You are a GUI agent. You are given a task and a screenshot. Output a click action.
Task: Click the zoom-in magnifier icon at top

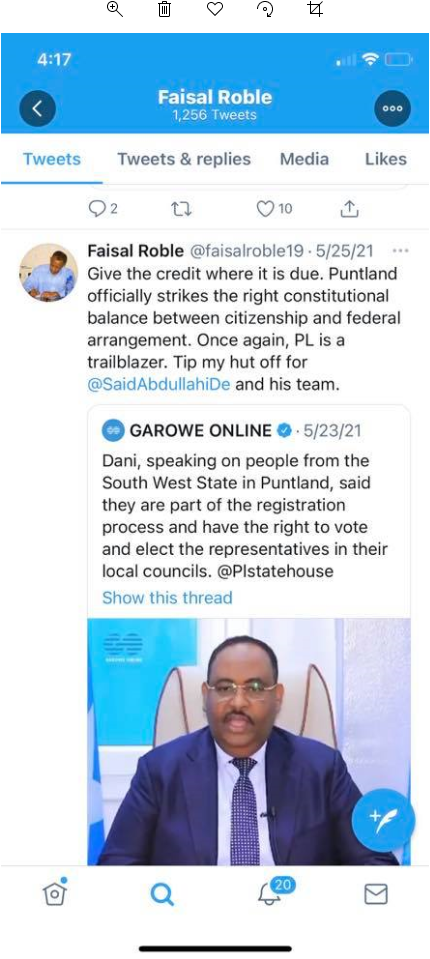(114, 9)
